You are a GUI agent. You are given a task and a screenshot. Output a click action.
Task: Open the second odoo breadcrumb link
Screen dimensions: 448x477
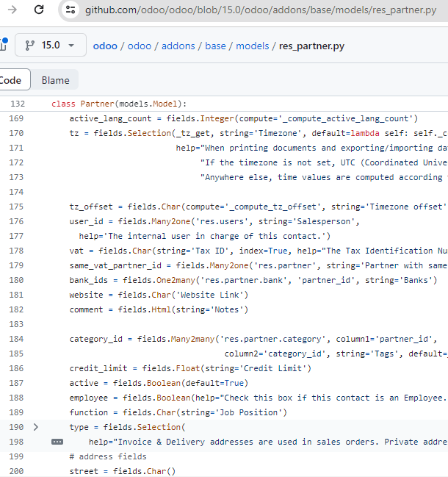point(140,46)
